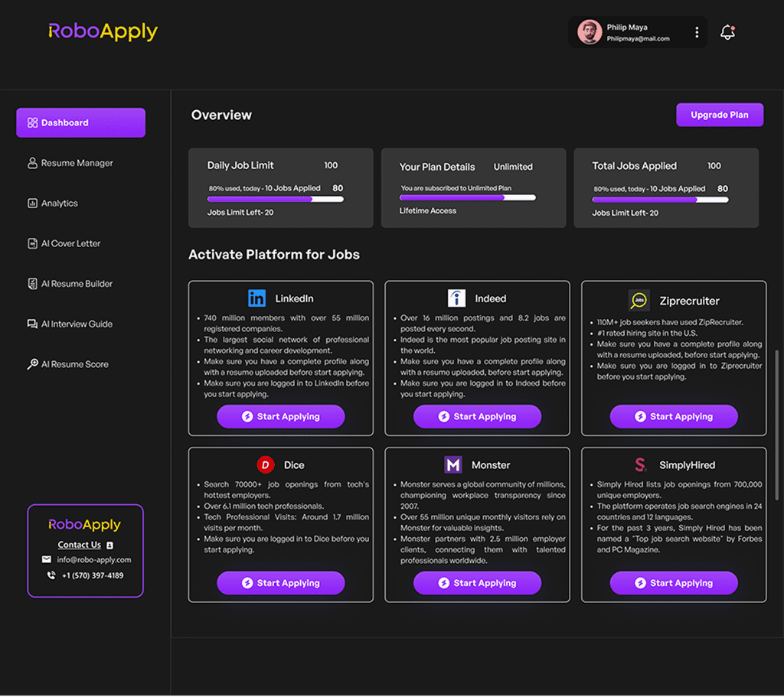The width and height of the screenshot is (784, 697).
Task: Start applying on Monster
Action: [x=478, y=583]
